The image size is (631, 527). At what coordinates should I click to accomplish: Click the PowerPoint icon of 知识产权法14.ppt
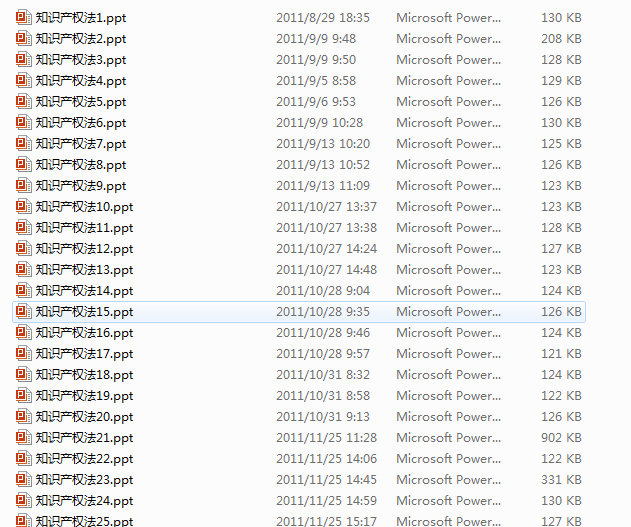tap(24, 290)
